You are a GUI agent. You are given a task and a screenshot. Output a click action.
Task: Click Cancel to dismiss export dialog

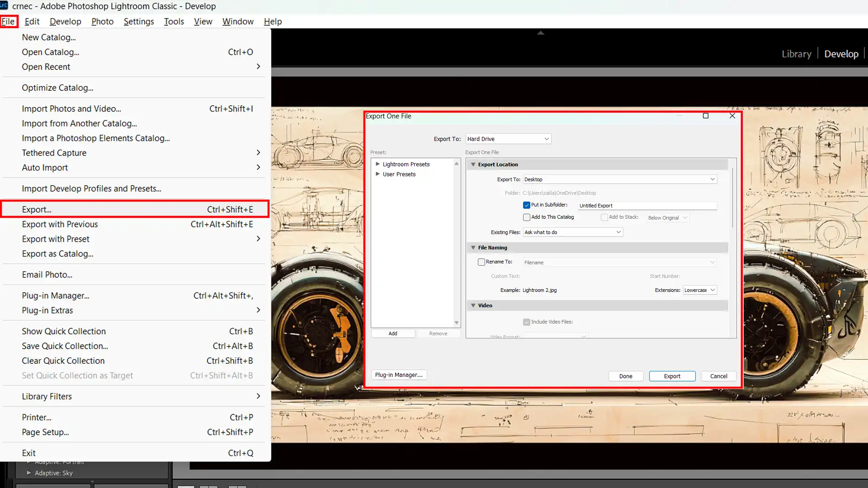tap(718, 376)
